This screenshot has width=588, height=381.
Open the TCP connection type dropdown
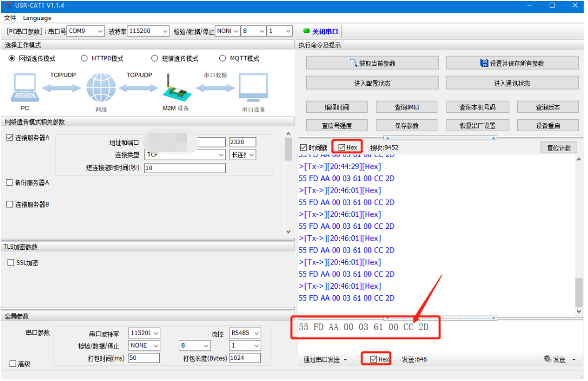[185, 155]
